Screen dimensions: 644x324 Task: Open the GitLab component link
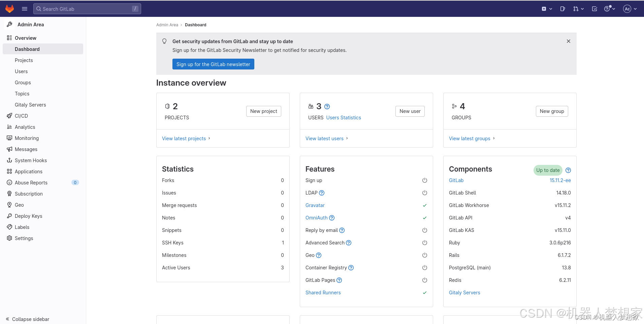[x=456, y=180]
